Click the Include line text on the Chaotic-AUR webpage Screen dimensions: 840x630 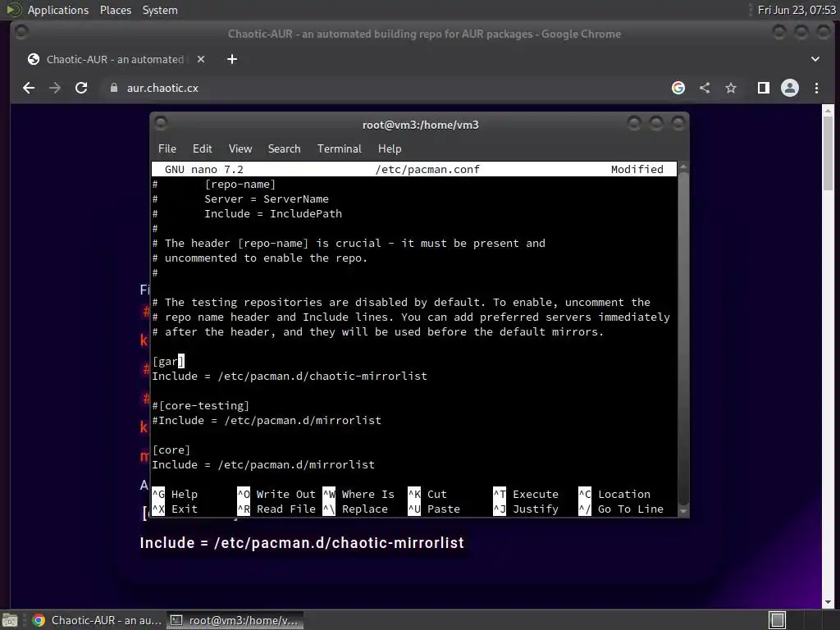(x=302, y=543)
